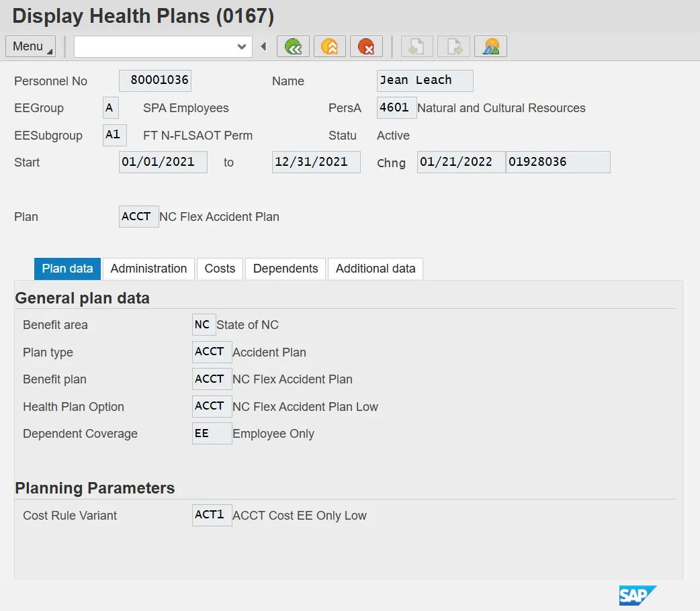Open the command field dropdown arrow
700x611 pixels.
tap(242, 46)
